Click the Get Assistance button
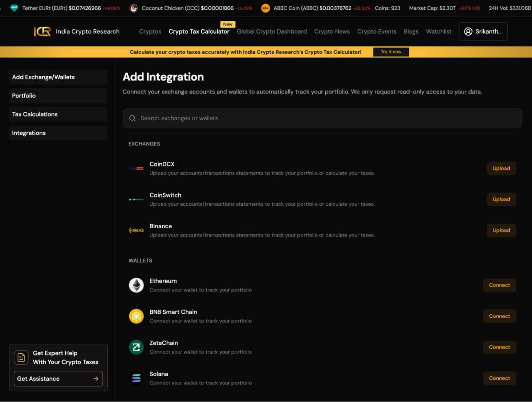 tap(58, 378)
